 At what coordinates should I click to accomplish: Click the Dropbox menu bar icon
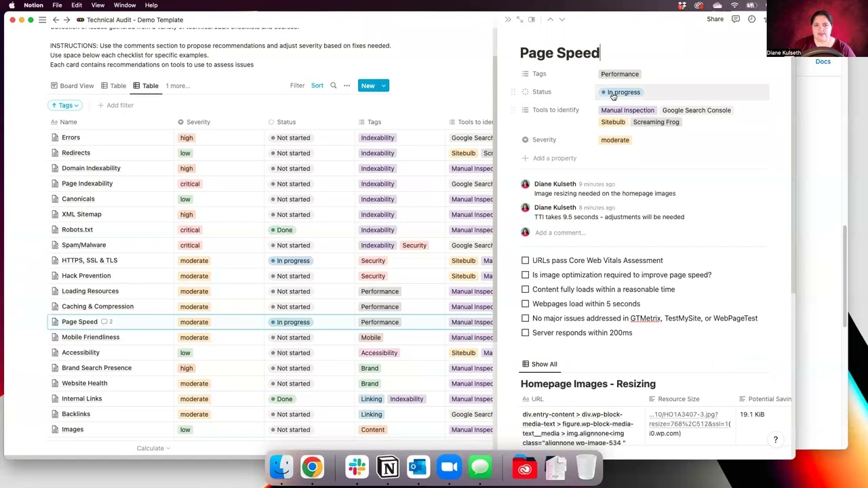point(682,5)
